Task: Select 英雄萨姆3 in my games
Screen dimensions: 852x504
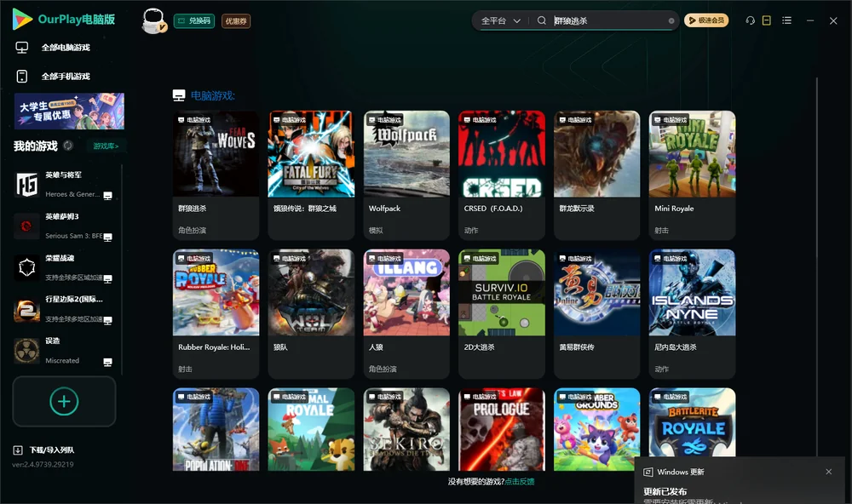Action: [64, 226]
